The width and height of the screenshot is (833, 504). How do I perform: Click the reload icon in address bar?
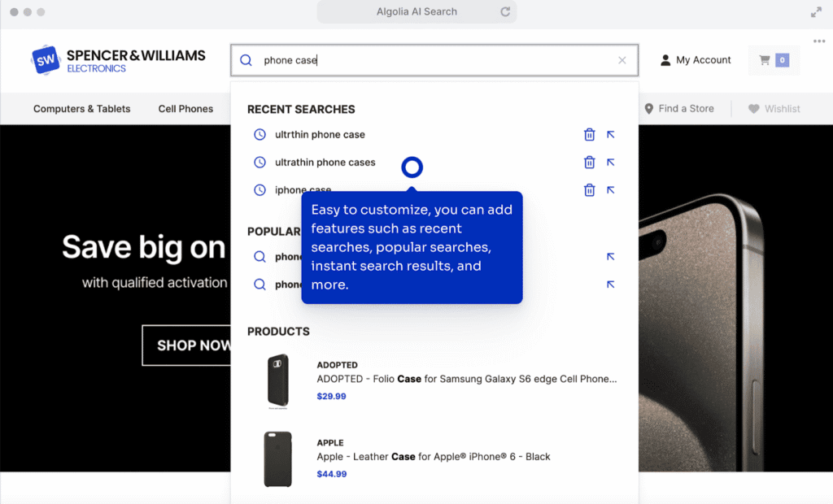click(x=505, y=12)
